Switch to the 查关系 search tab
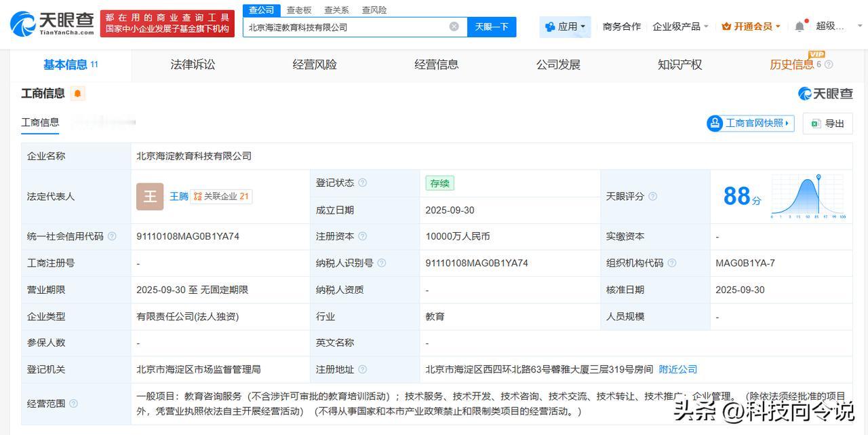This screenshot has width=868, height=435. (336, 10)
